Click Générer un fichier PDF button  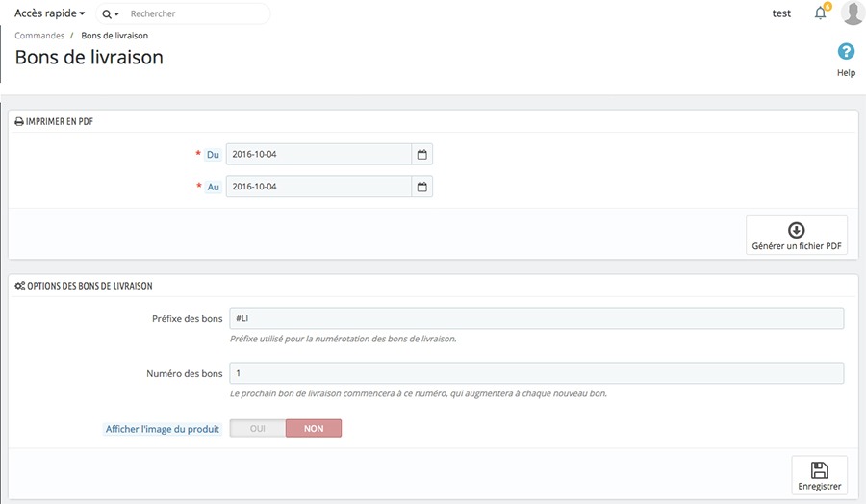796,236
